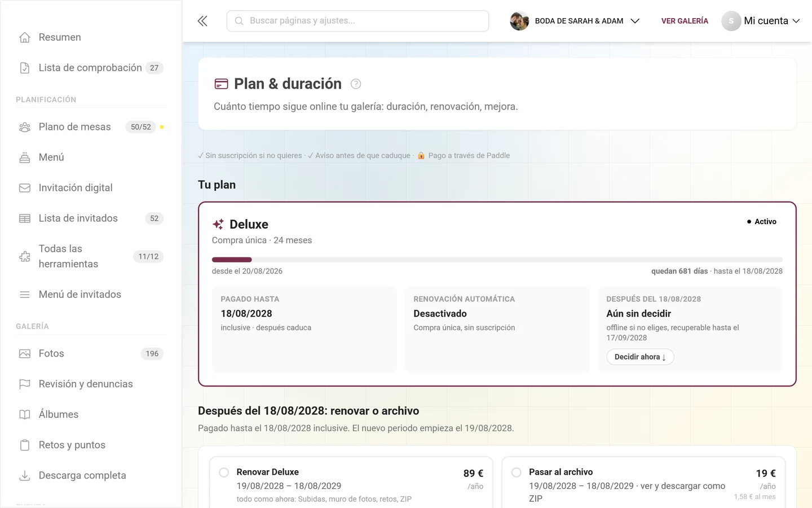Expand the Boda de Sarah & Adam dropdown
Image resolution: width=812 pixels, height=508 pixels.
point(635,21)
